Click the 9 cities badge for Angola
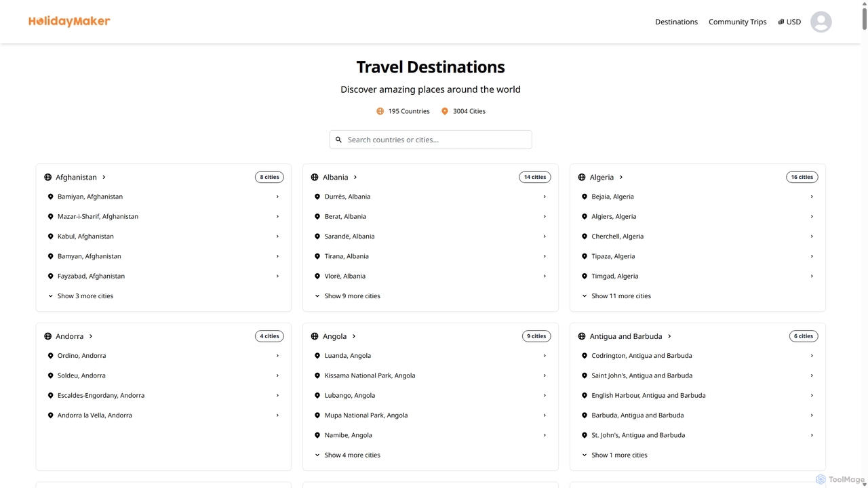868x488 pixels. click(536, 336)
